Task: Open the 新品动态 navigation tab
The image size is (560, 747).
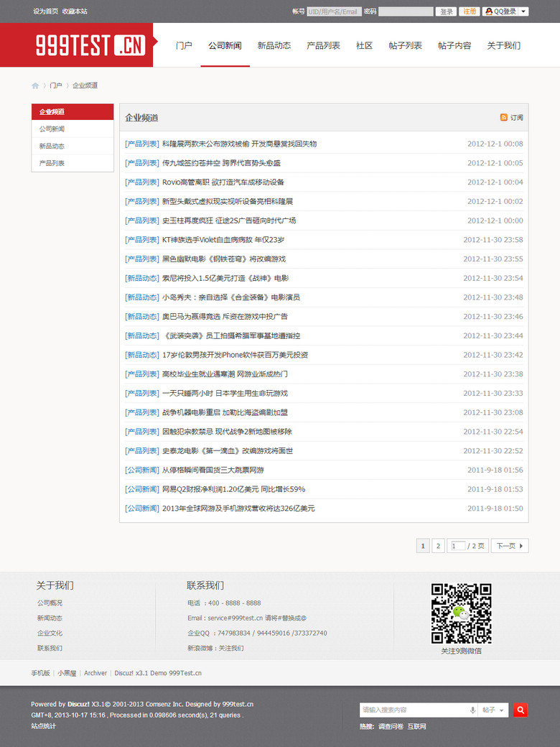Action: (274, 46)
